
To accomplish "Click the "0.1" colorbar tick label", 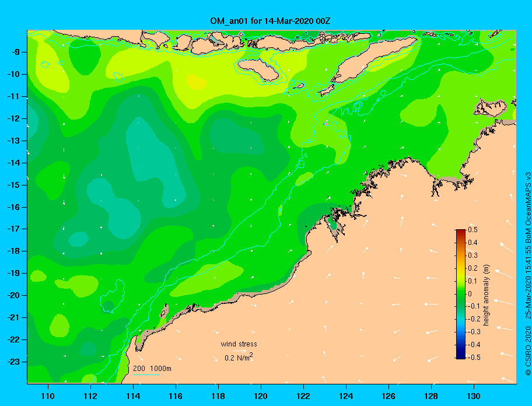I will point(473,281).
